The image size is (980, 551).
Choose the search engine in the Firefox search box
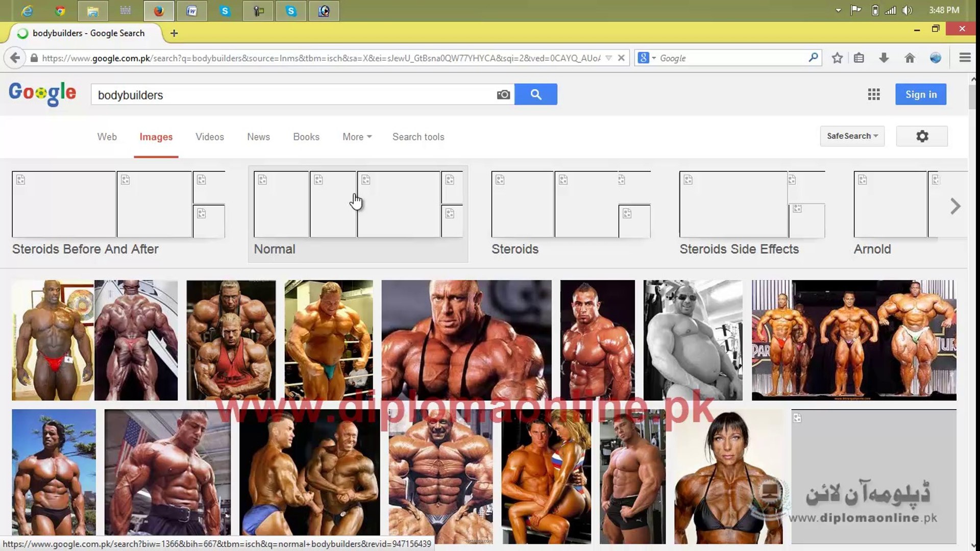point(646,58)
